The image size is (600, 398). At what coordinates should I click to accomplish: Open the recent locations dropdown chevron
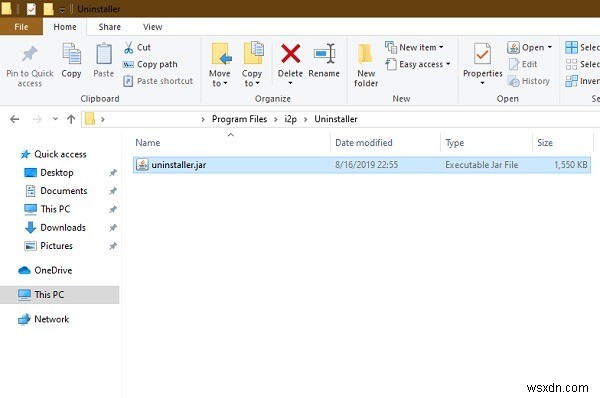click(55, 119)
